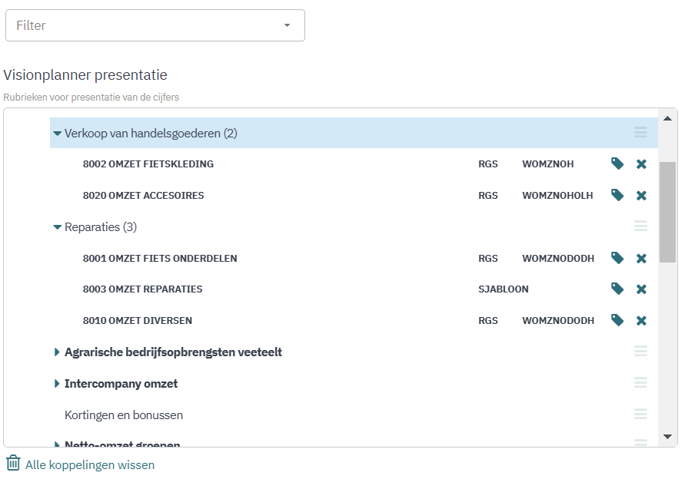Remove link for 8002 OMZET FIETSKLEDING
Viewport: 688px width, 489px height.
641,164
